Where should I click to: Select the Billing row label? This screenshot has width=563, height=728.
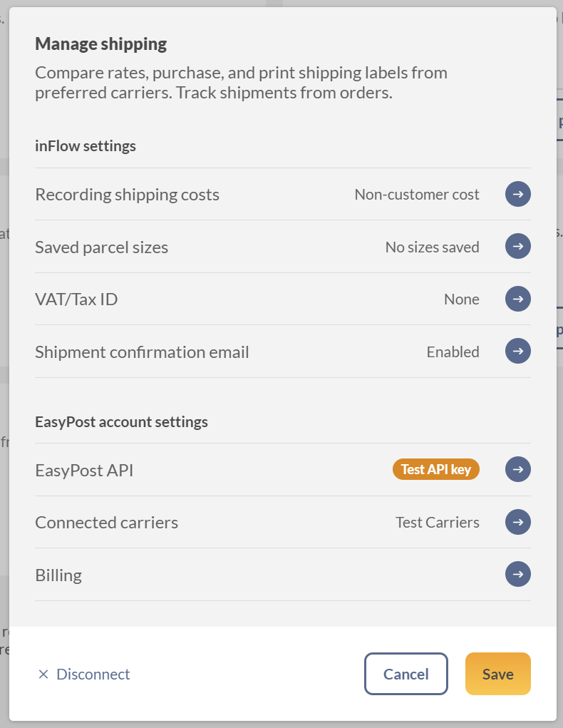58,575
